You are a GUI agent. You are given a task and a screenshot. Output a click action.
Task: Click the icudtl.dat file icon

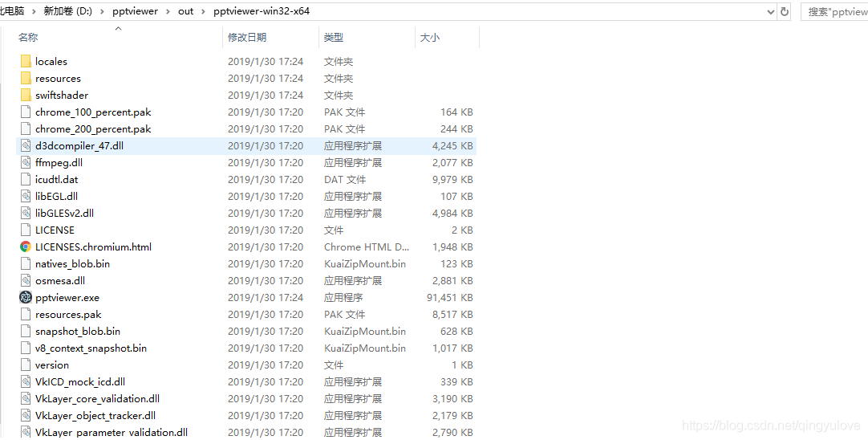[x=26, y=180]
